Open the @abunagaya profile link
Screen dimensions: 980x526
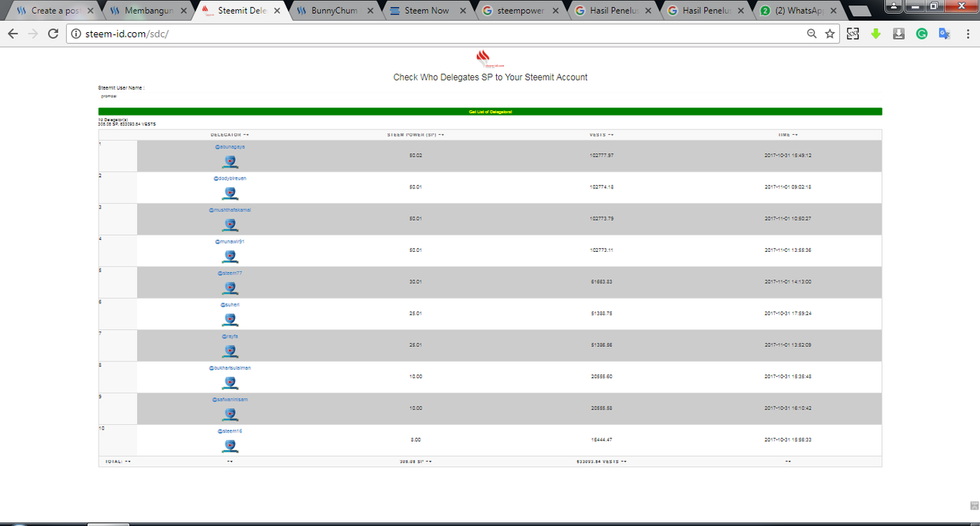point(230,146)
